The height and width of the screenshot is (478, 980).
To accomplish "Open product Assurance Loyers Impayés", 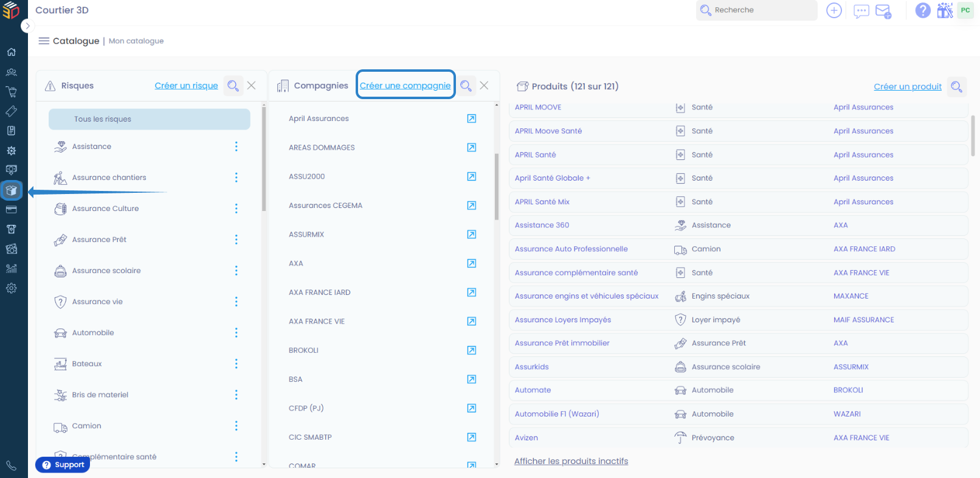I will pos(563,320).
